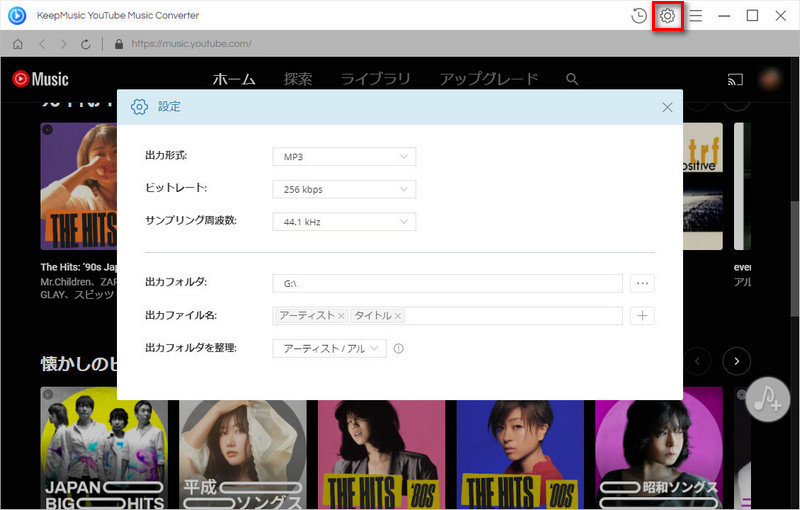Remove the アーティスト filename tag

tap(341, 316)
